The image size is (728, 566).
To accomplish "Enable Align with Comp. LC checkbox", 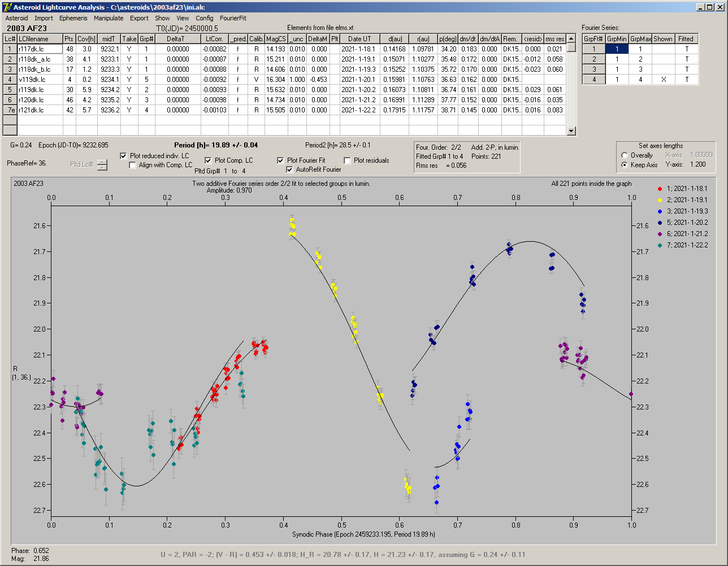I will pyautogui.click(x=133, y=165).
